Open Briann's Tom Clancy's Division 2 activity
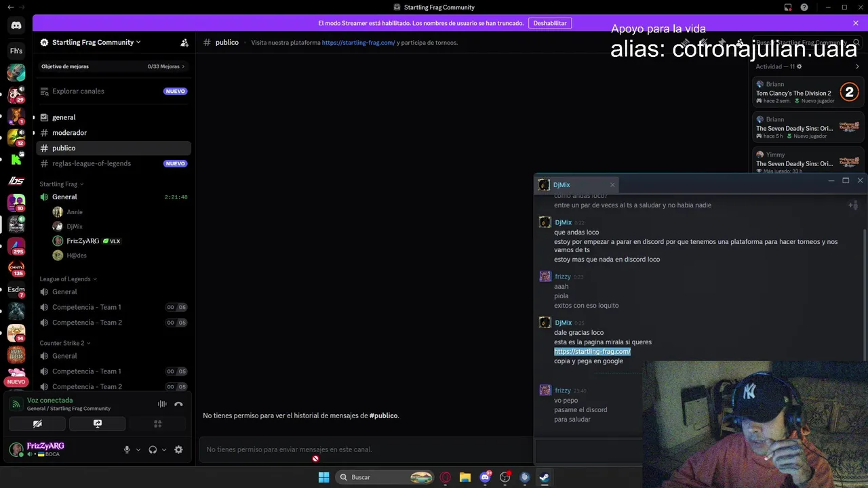Screen dimensions: 868x488 tap(808, 92)
